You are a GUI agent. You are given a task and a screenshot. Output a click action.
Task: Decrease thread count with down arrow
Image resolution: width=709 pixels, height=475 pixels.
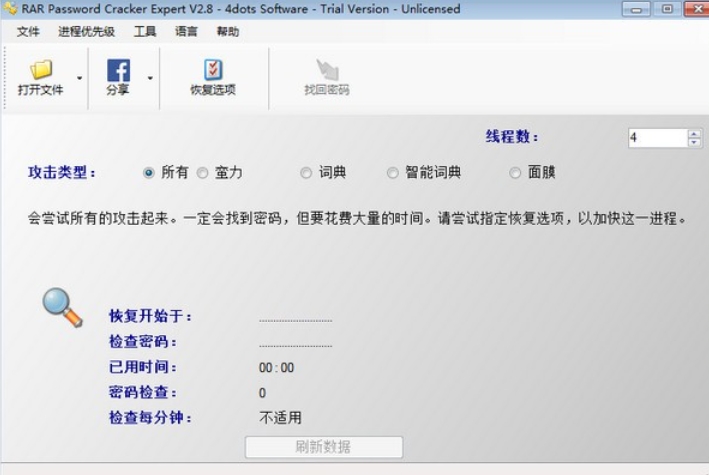(x=694, y=142)
